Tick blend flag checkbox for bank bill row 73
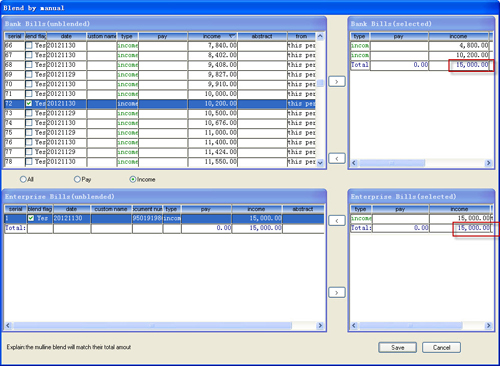This screenshot has height=366, width=500. (29, 113)
